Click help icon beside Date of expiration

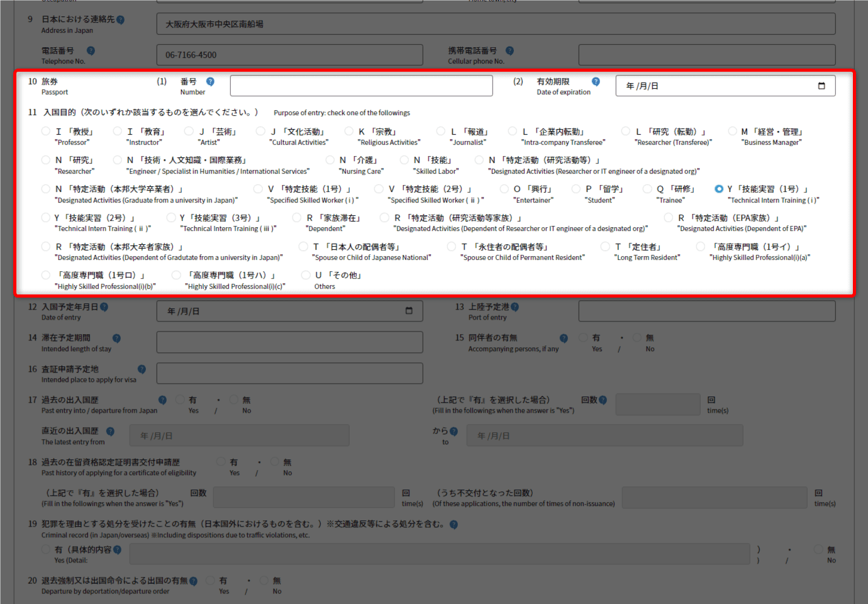(x=596, y=82)
